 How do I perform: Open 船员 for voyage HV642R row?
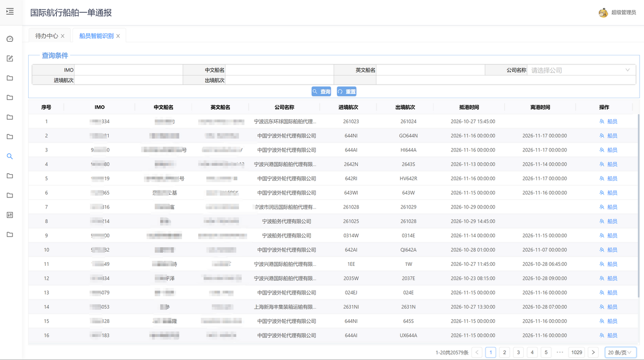coord(608,179)
